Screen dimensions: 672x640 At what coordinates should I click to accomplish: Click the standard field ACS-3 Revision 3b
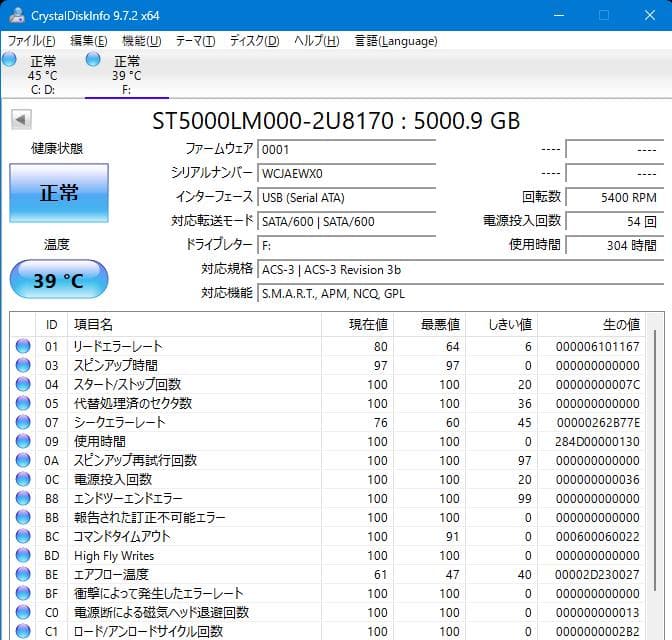(x=461, y=270)
